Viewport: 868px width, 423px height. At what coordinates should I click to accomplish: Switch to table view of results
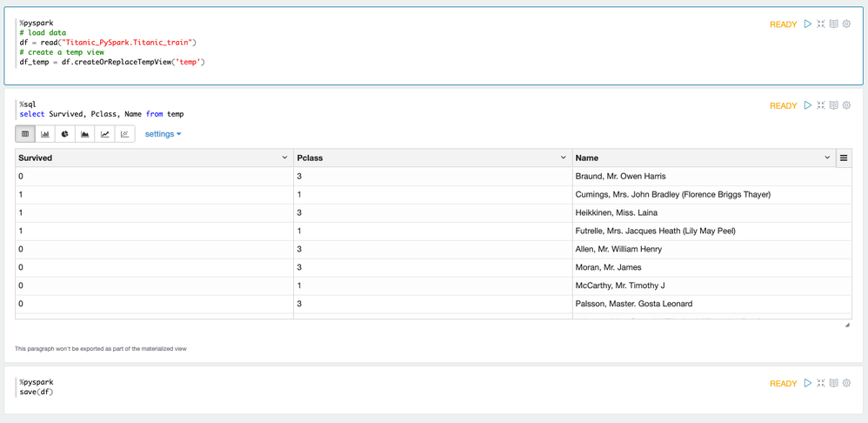click(25, 134)
